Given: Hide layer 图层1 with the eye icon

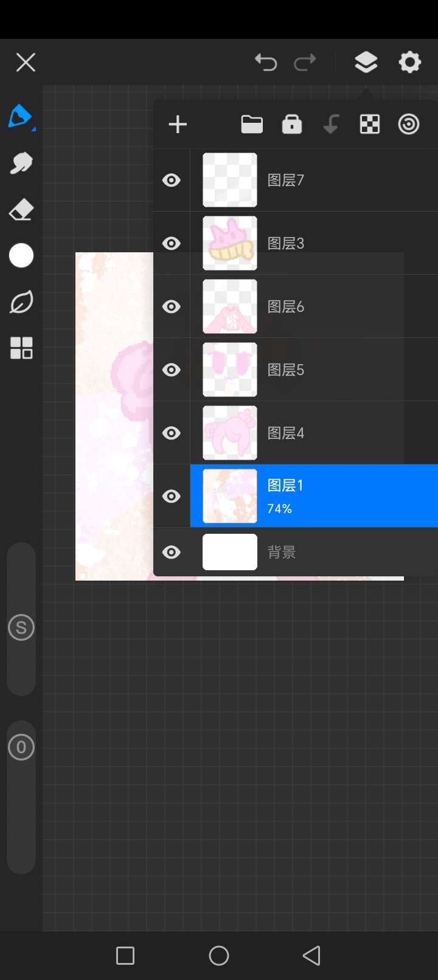Looking at the screenshot, I should pos(172,497).
